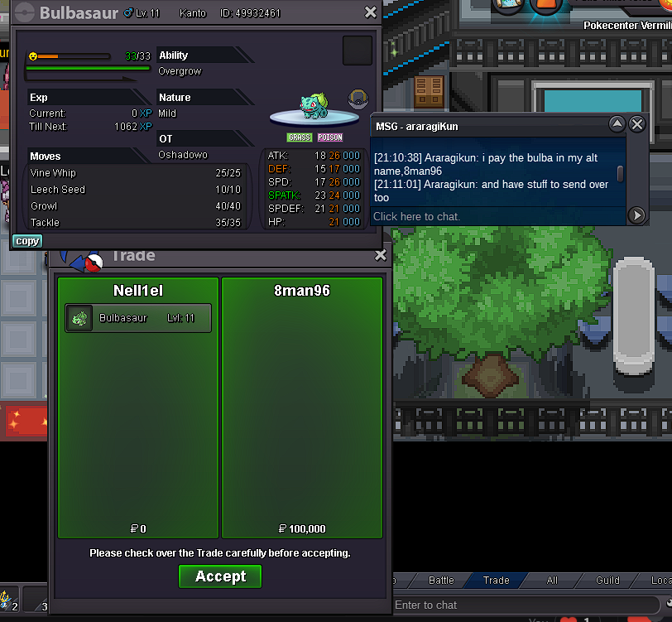
Task: Click the green HP bar
Action: click(x=89, y=68)
